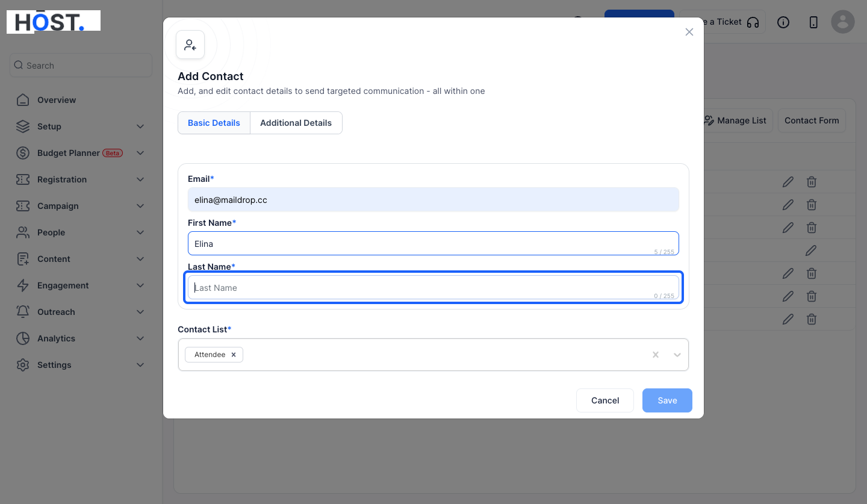Click the first row trash delete icon
The width and height of the screenshot is (867, 504).
coord(812,181)
